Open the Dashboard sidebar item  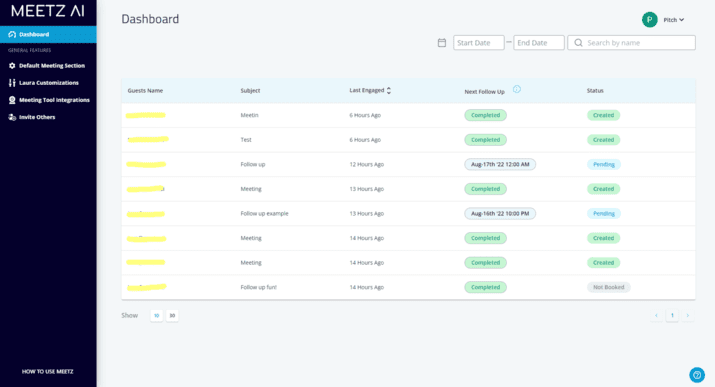(48, 34)
